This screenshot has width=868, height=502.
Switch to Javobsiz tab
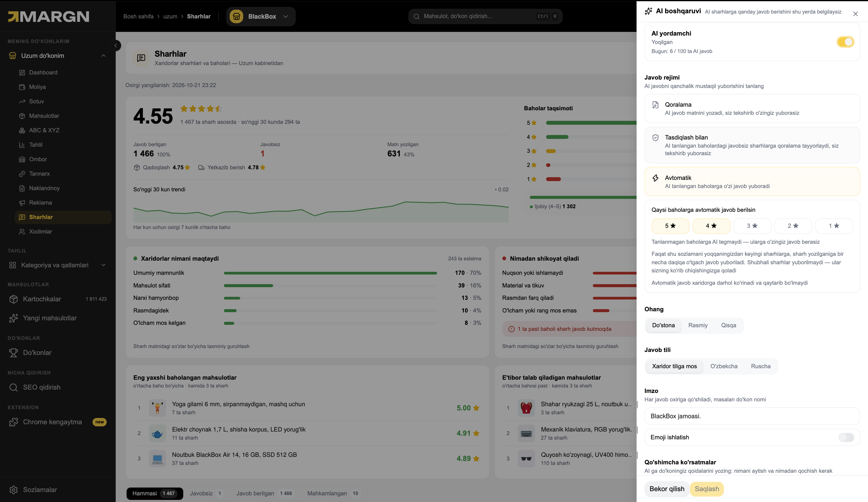pos(206,494)
